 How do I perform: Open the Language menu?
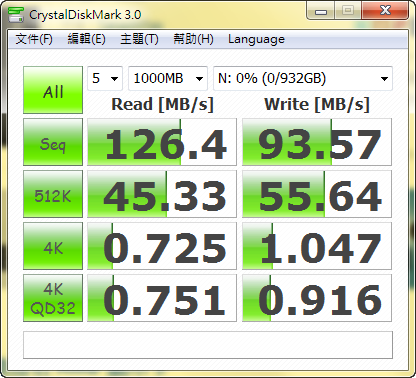pyautogui.click(x=256, y=39)
